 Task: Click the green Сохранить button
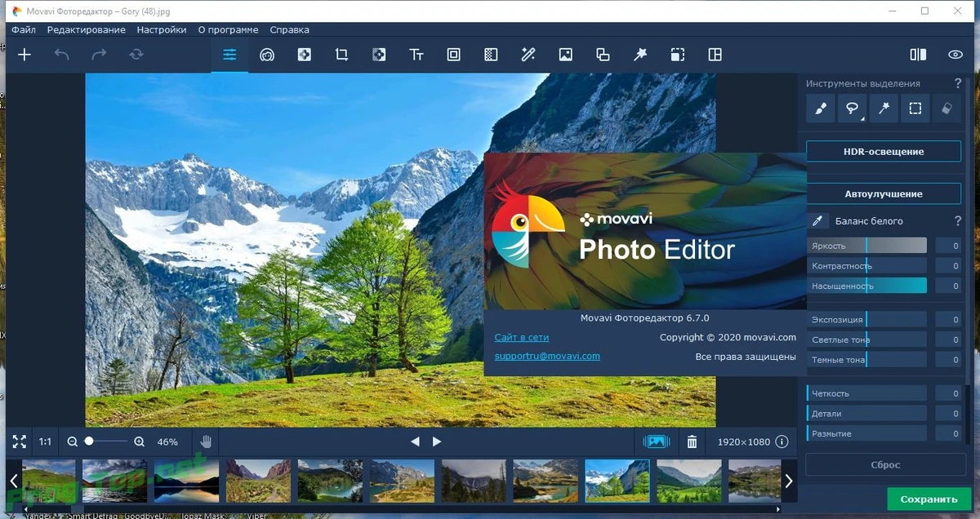point(929,499)
